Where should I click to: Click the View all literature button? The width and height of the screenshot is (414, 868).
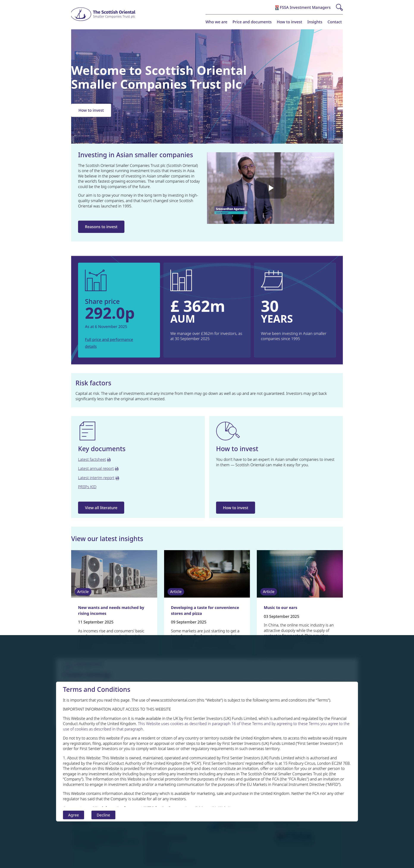(101, 508)
